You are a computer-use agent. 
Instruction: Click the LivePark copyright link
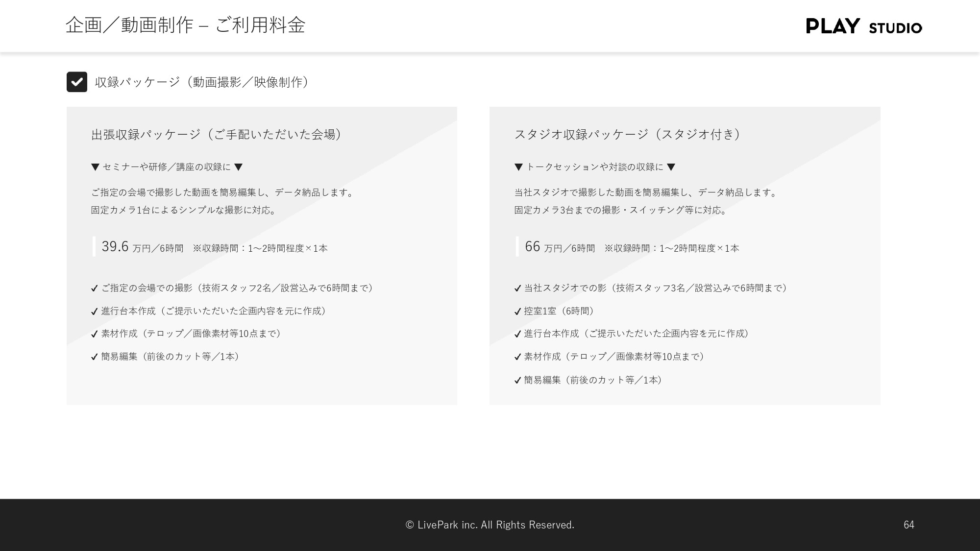489,525
